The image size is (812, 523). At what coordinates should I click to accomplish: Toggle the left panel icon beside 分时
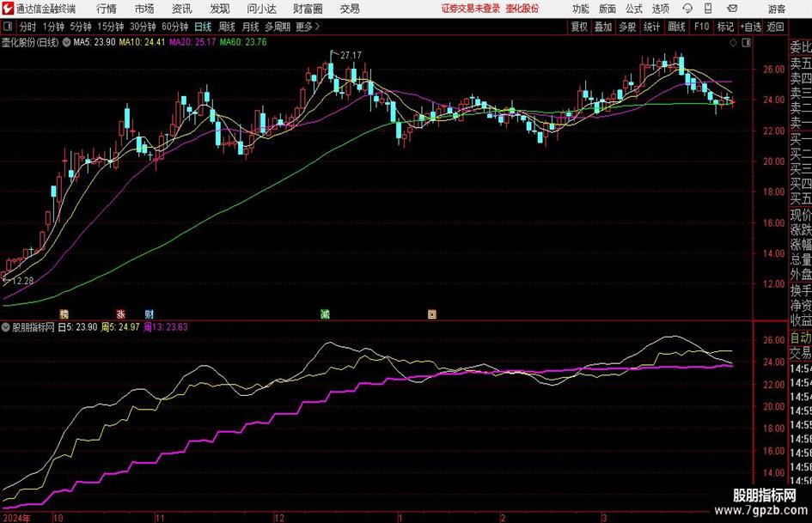coord(8,27)
